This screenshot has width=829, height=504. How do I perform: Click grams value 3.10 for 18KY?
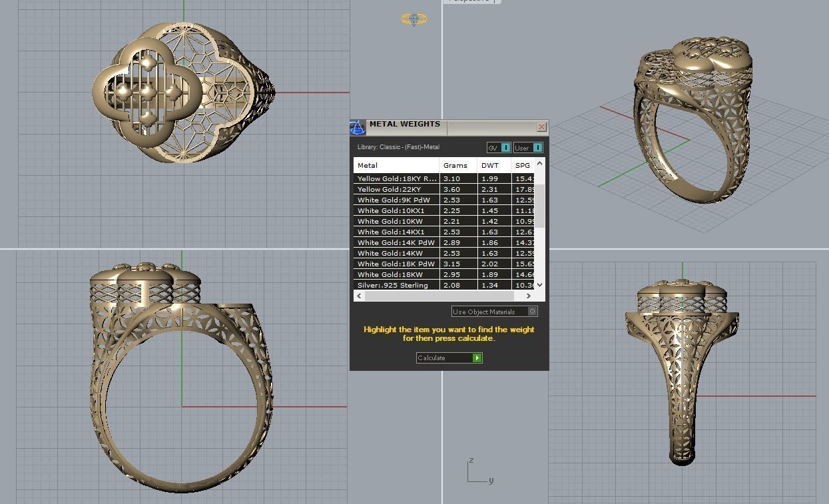pyautogui.click(x=451, y=178)
